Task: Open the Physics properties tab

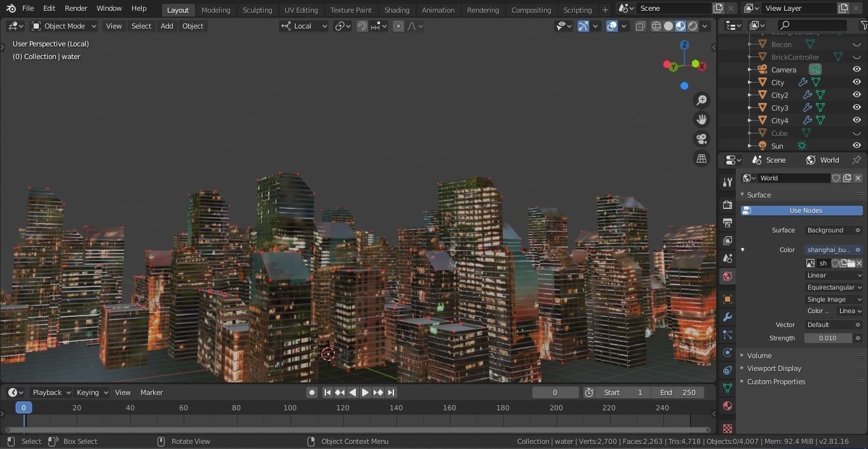Action: (728, 352)
